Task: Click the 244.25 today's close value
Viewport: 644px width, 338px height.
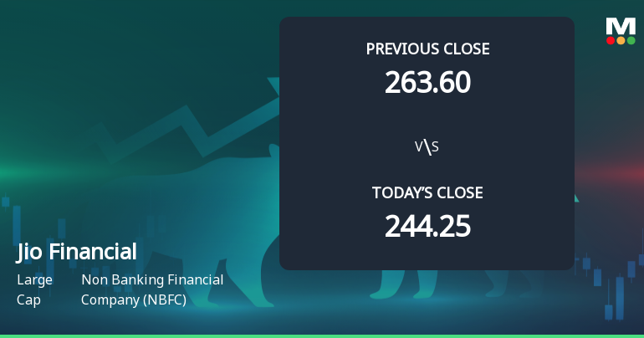Action: (x=427, y=226)
